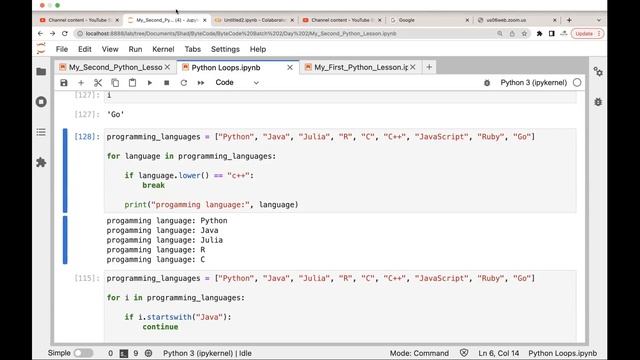
Task: Collapse cell 128 input via blue bar
Action: click(65, 171)
